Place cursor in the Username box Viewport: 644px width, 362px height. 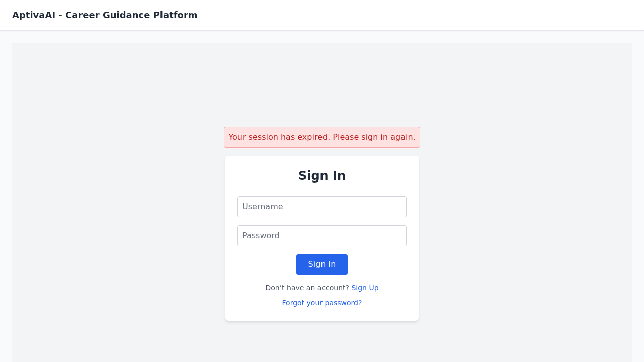322,207
